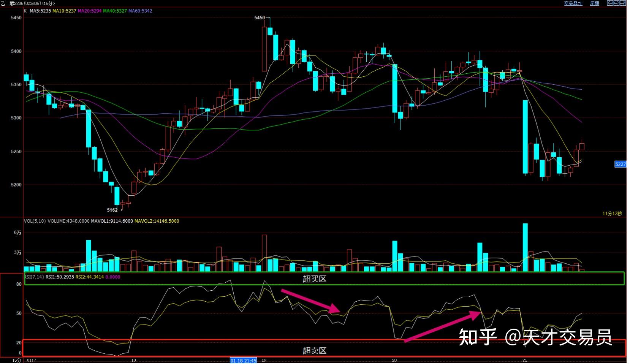Select the MA20:5294 indicator label
630x364 pixels.
pyautogui.click(x=90, y=11)
